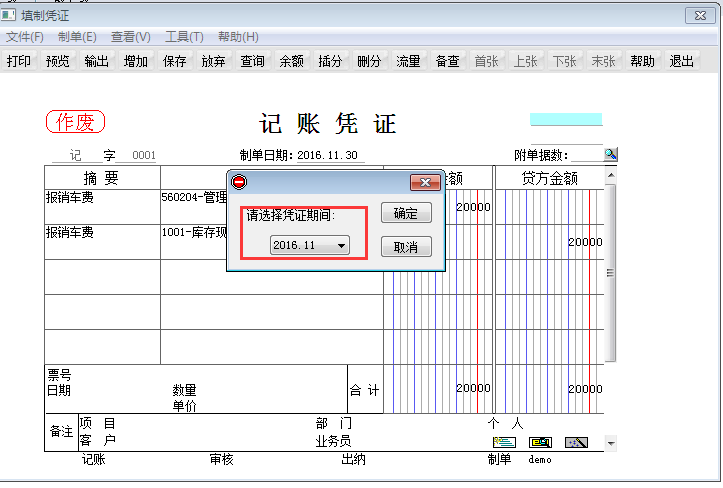Click 打印 (Print) on the toolbar
Image resolution: width=723 pixels, height=488 pixels.
tap(19, 61)
